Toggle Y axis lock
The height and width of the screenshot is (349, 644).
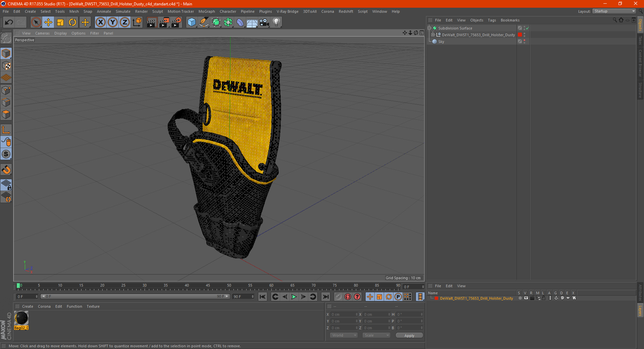[113, 22]
